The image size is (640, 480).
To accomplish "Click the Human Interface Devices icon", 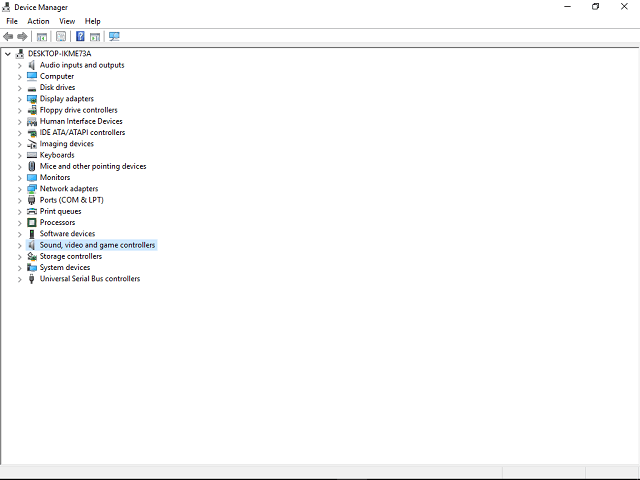I will pos(32,121).
